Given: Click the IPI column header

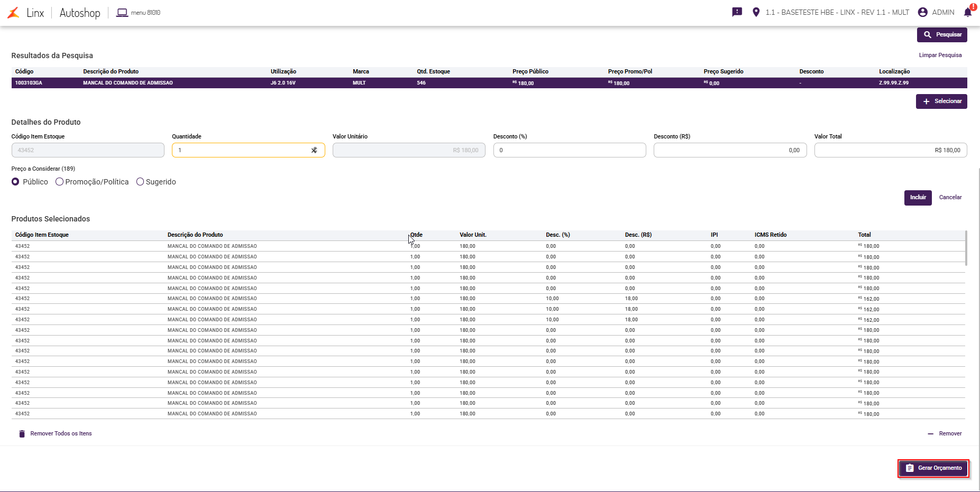Looking at the screenshot, I should (x=714, y=235).
